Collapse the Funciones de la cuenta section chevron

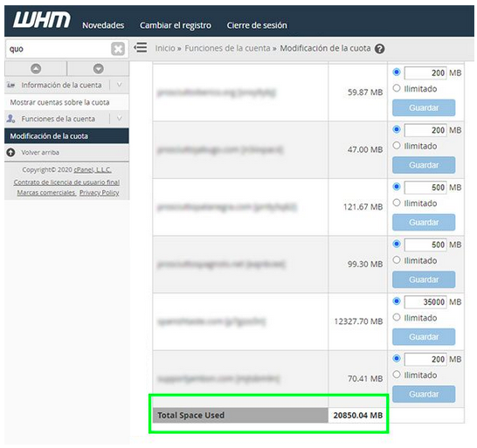tap(120, 118)
